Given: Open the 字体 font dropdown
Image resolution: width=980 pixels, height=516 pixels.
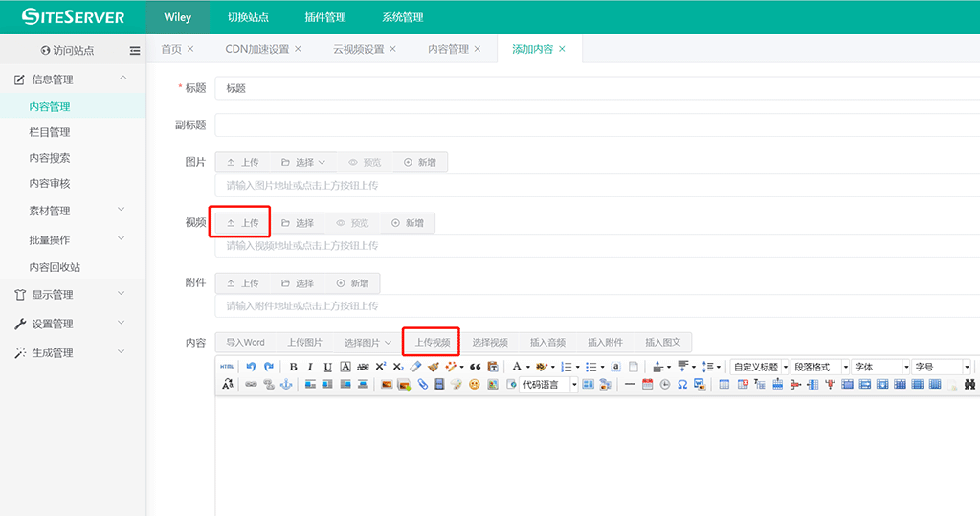Looking at the screenshot, I should tap(880, 367).
